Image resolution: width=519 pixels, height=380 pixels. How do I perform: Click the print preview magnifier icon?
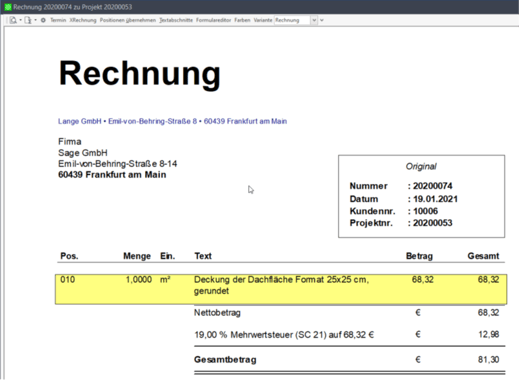(13, 20)
